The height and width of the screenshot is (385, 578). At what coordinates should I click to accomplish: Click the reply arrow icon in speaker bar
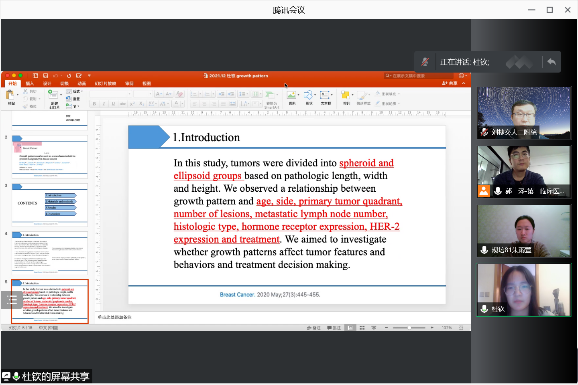[551, 62]
